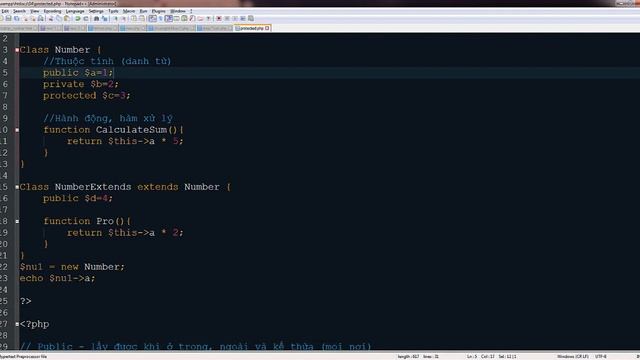640x360 pixels.
Task: Toggle the Indent Guide toolbar icon
Action: click(169, 18)
